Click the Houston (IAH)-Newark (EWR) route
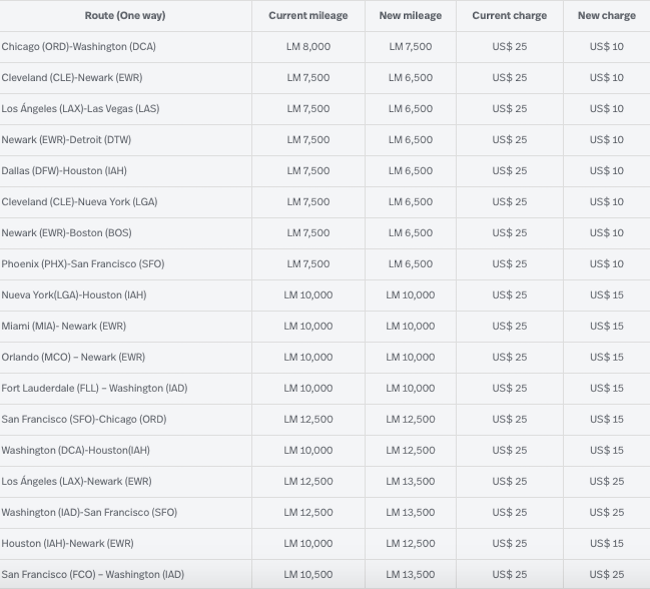Screen dimensions: 650x589 pos(67,543)
